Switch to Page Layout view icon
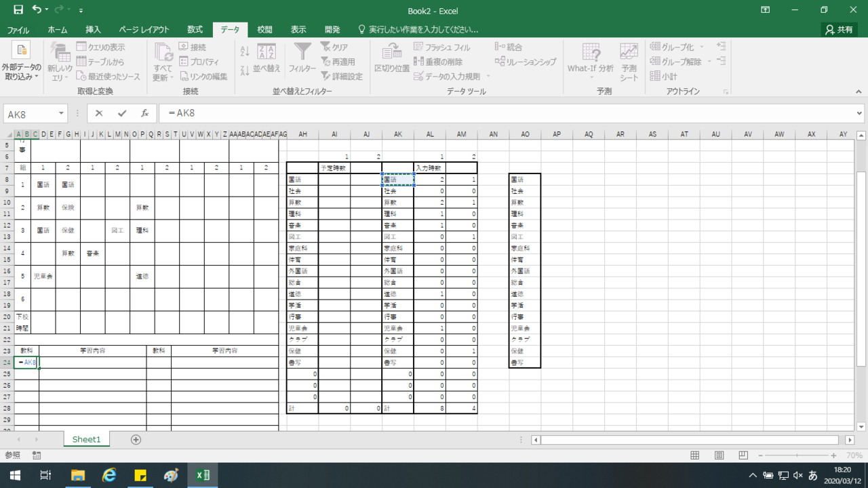 719,455
